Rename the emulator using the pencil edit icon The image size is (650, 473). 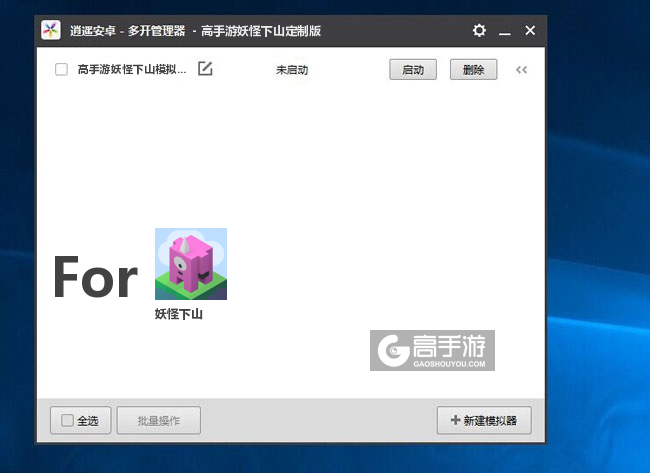point(205,69)
